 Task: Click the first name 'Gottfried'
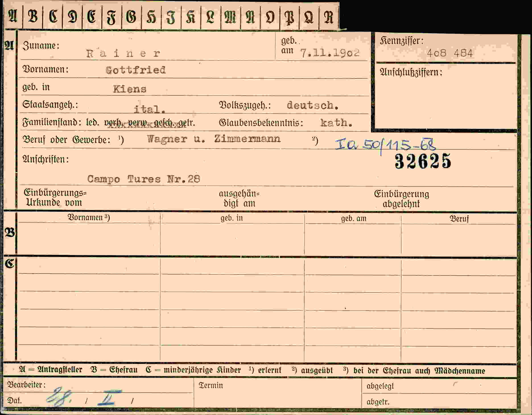[x=136, y=70]
